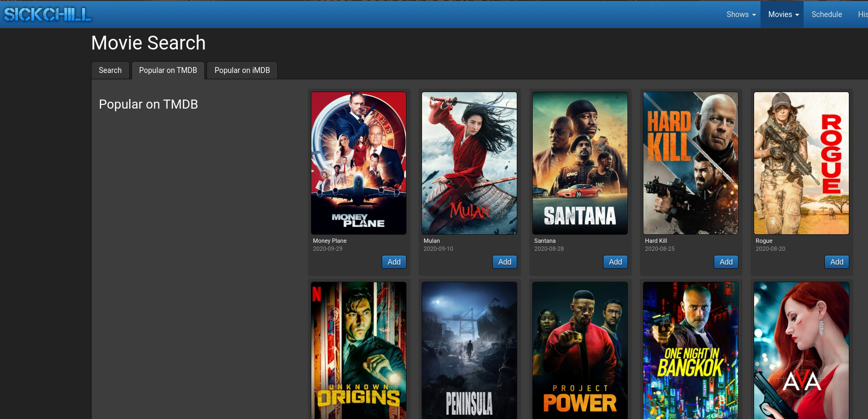Open the Rogue poster
This screenshot has height=419, width=868.
point(801,163)
